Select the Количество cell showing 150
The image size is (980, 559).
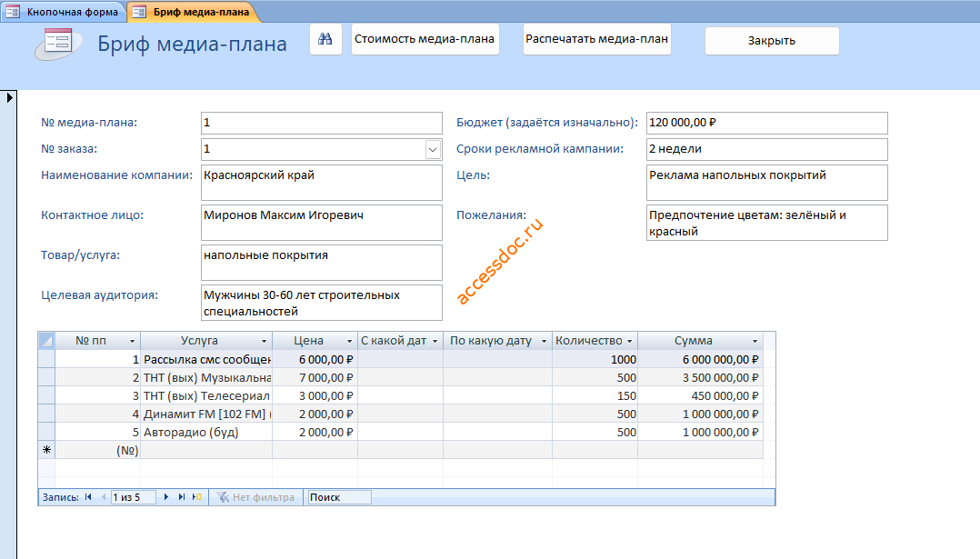(x=595, y=396)
